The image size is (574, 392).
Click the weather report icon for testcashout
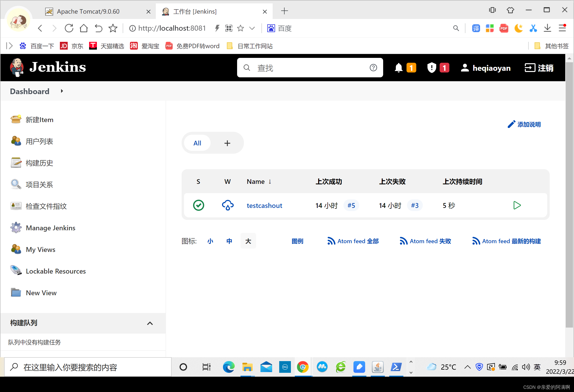(x=227, y=205)
